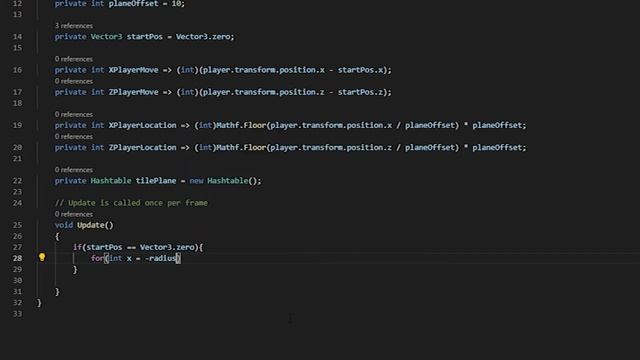
Task: Click the comment 'Update is called once per frame'
Action: 138,203
